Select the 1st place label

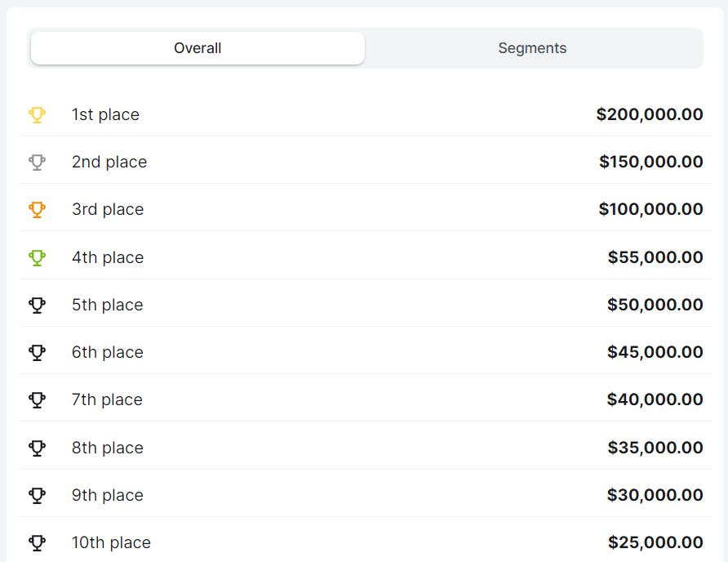click(x=105, y=114)
